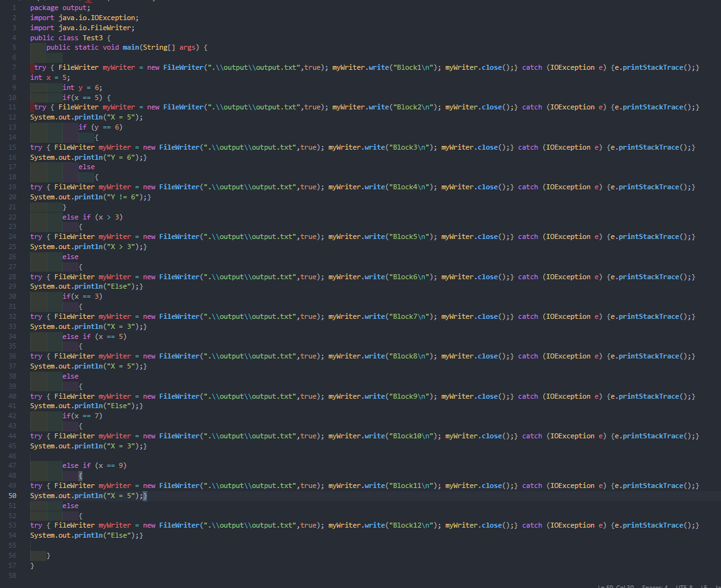Click the 'import java.io.FileWriter;' statement
The height and width of the screenshot is (588, 721).
(82, 28)
